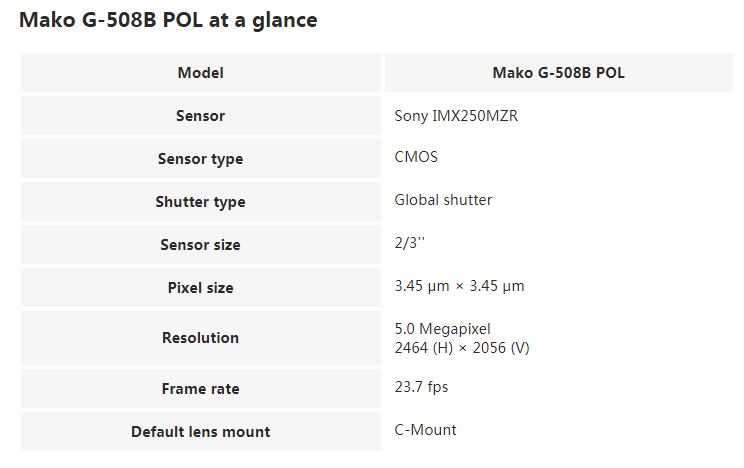Click the 2/3'' sensor size value
This screenshot has width=744, height=468.
tap(409, 243)
